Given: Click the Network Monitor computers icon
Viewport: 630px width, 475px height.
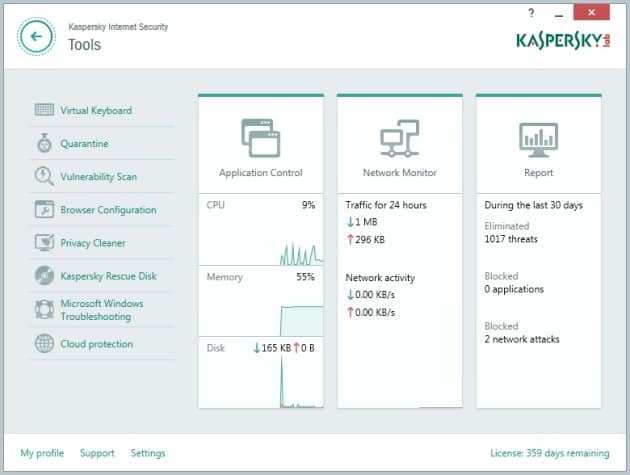Looking at the screenshot, I should (x=400, y=138).
